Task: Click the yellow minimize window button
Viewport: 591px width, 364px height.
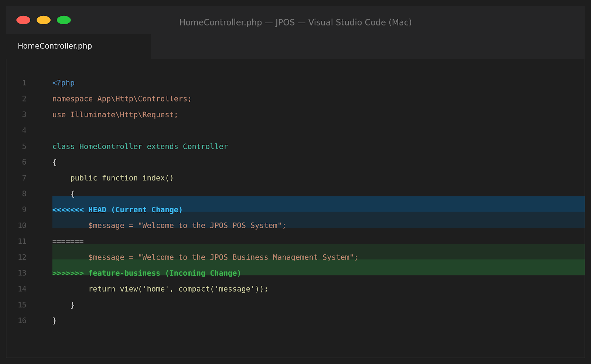Action: pyautogui.click(x=44, y=20)
